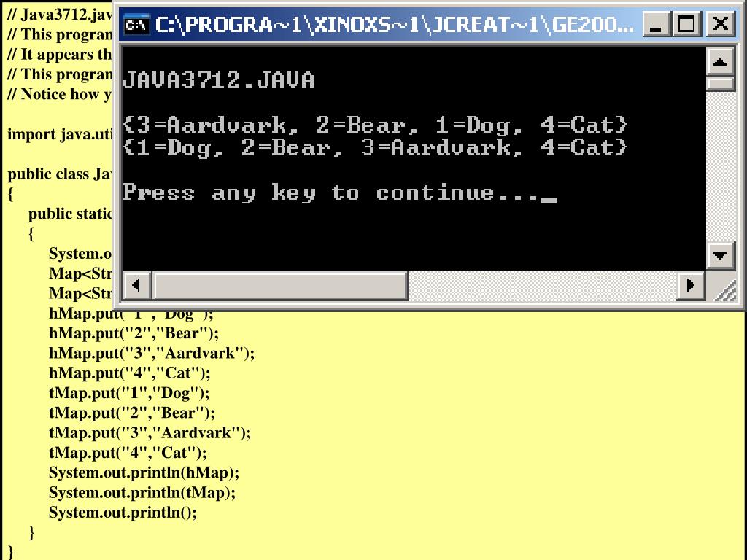
Task: Click the horizontal scrollbar right arrow
Action: 690,286
